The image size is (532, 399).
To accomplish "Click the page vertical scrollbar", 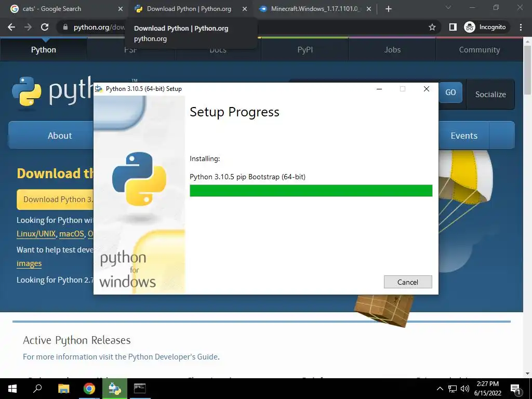I will point(527,70).
